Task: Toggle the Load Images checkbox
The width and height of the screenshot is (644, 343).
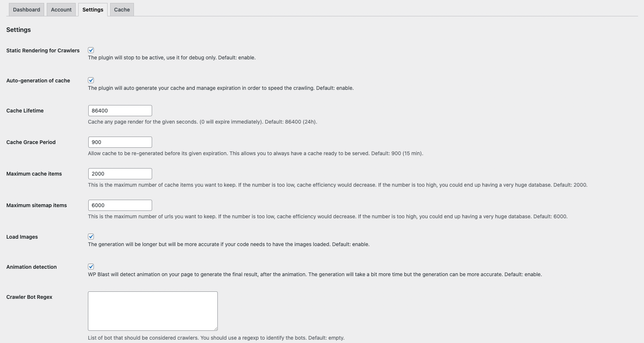Action: coord(91,236)
